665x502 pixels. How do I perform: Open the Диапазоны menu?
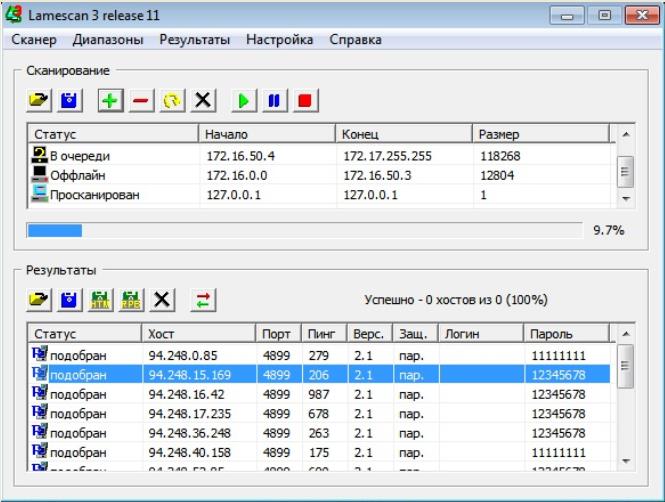coord(108,40)
